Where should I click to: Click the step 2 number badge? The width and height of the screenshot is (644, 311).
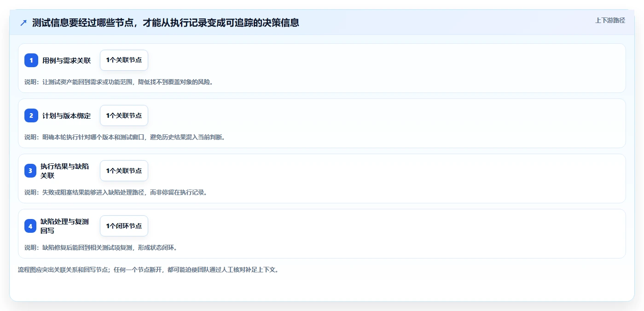pyautogui.click(x=31, y=115)
